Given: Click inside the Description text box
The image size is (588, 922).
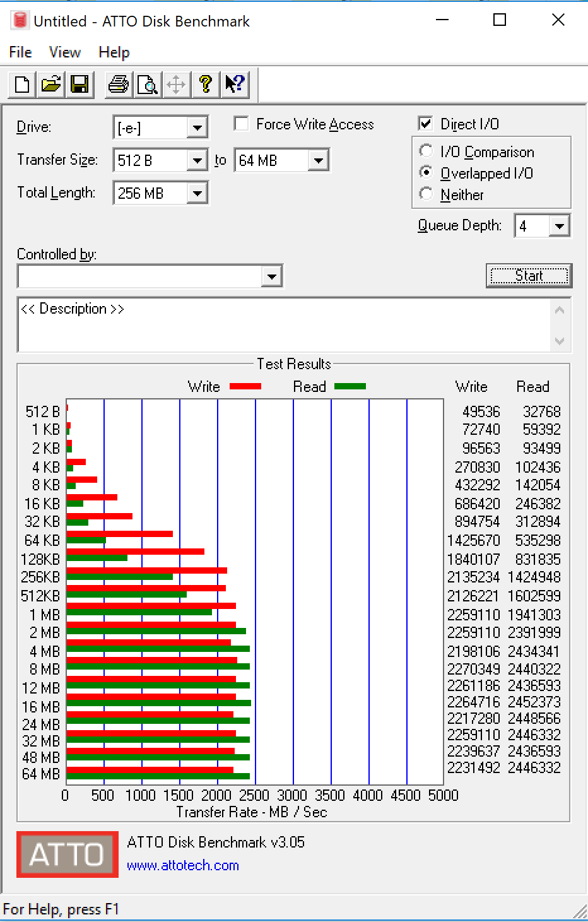Looking at the screenshot, I should [284, 325].
